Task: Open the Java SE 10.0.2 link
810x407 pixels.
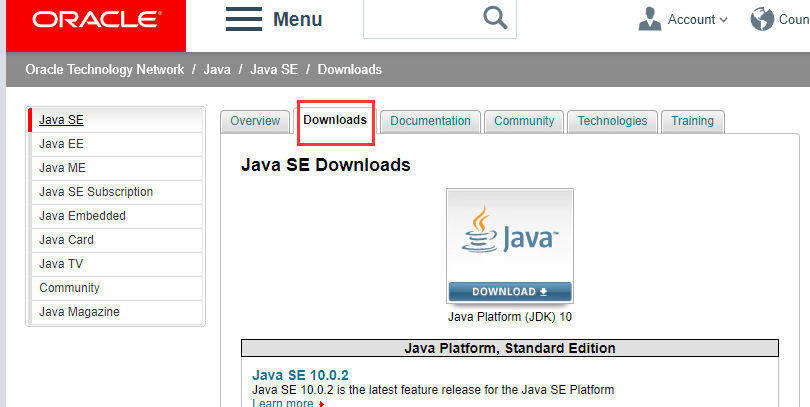Action: [x=300, y=375]
